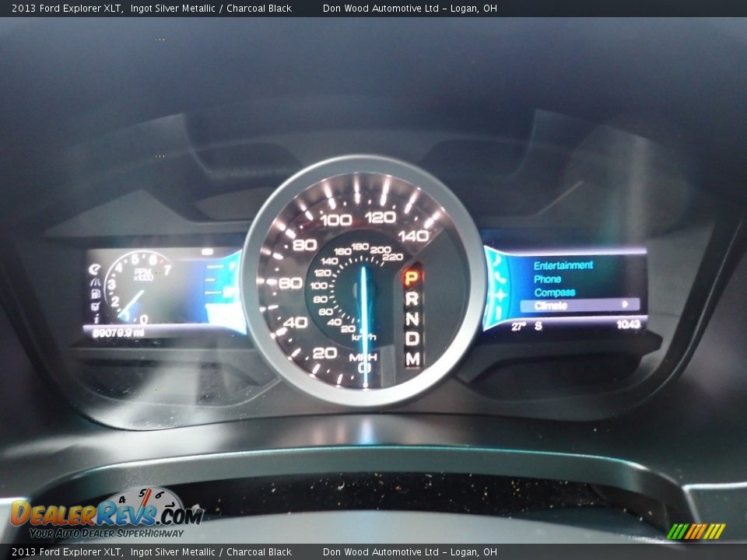Choose the Compass menu entry
747x560 pixels.
(554, 292)
